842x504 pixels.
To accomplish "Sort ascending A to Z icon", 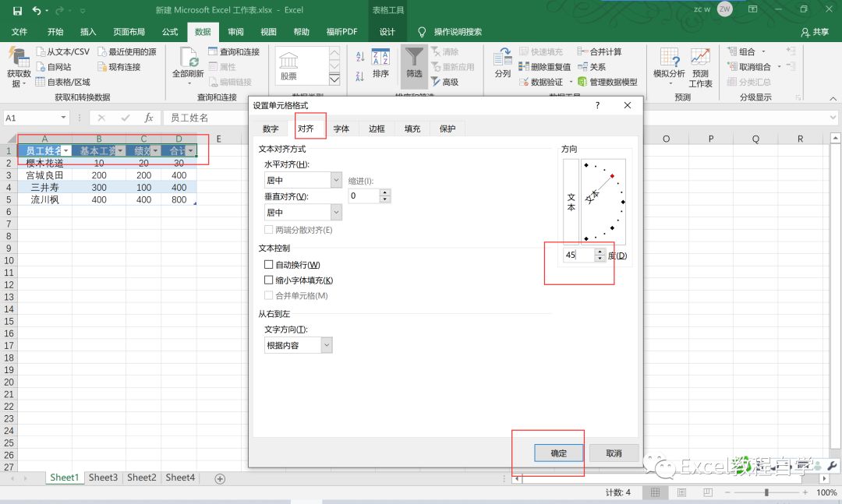I will pyautogui.click(x=360, y=56).
